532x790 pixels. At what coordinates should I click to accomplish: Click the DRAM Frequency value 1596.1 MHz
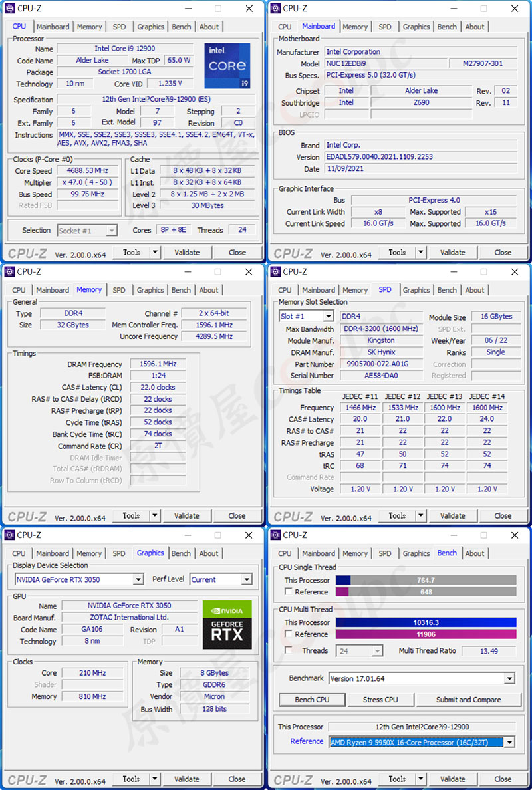point(158,364)
